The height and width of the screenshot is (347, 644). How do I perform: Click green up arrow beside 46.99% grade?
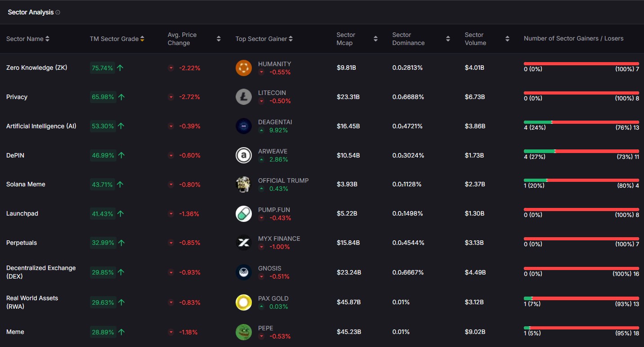(121, 155)
